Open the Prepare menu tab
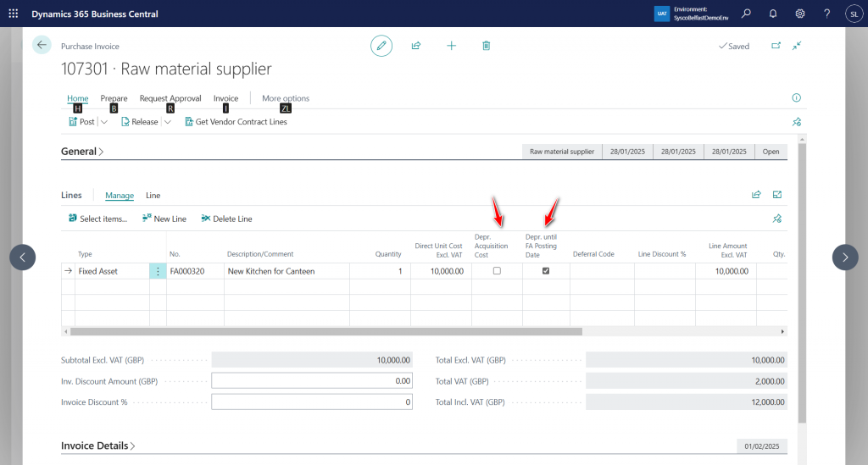The width and height of the screenshot is (868, 465). (114, 98)
